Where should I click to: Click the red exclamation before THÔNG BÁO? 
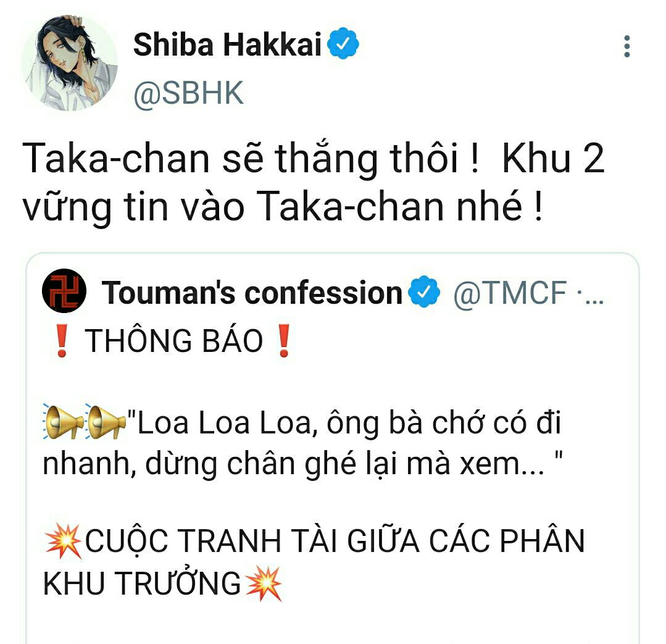pyautogui.click(x=62, y=341)
